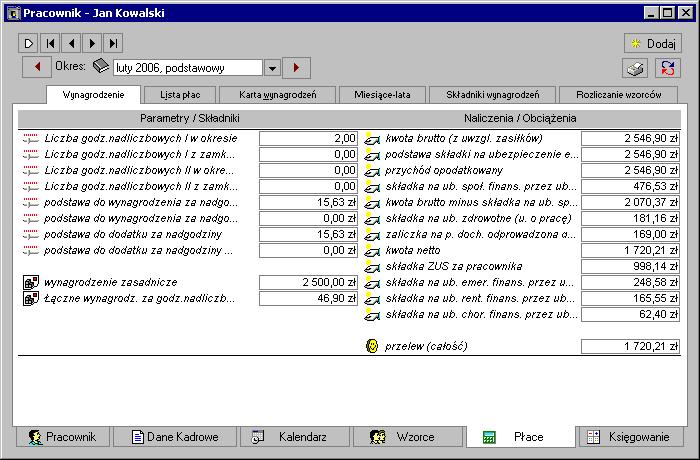Click the printer icon
The height and width of the screenshot is (460, 700).
coord(635,68)
